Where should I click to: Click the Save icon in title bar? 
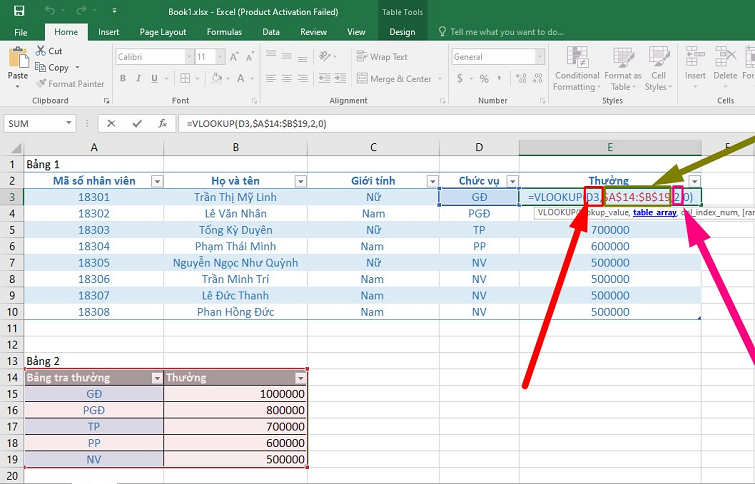tap(19, 11)
